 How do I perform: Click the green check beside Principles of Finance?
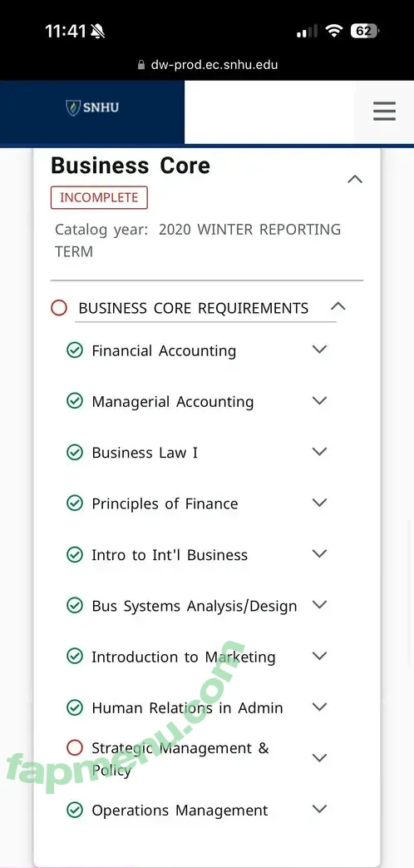pos(75,503)
